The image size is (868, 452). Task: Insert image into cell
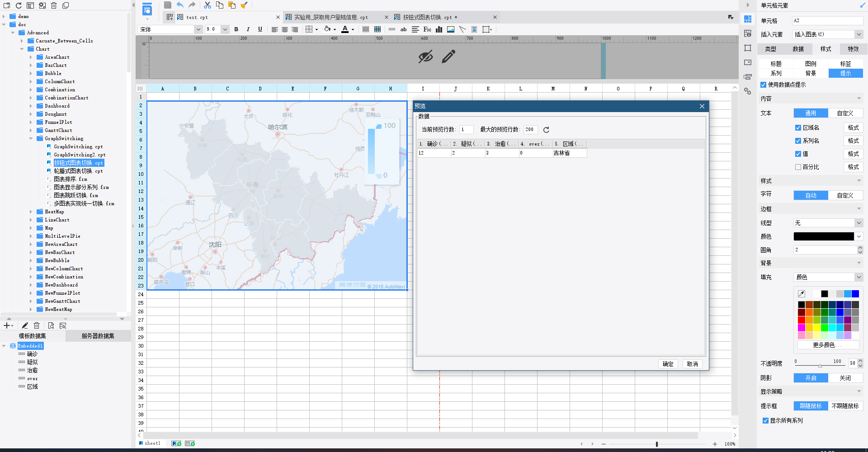tap(451, 29)
